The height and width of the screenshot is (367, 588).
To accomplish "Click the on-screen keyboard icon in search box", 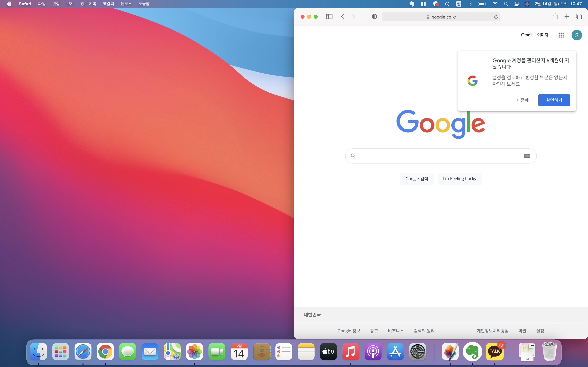I will (527, 156).
